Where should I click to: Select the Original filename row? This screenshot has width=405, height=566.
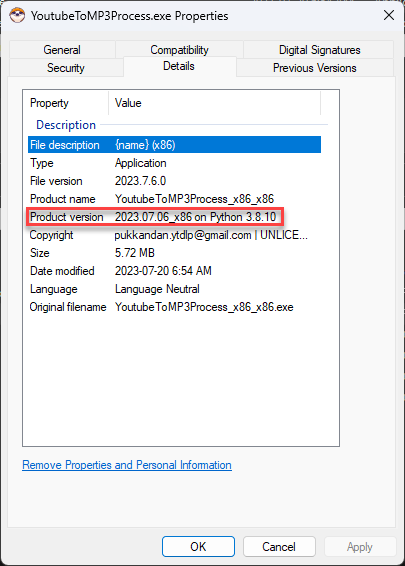click(x=174, y=307)
